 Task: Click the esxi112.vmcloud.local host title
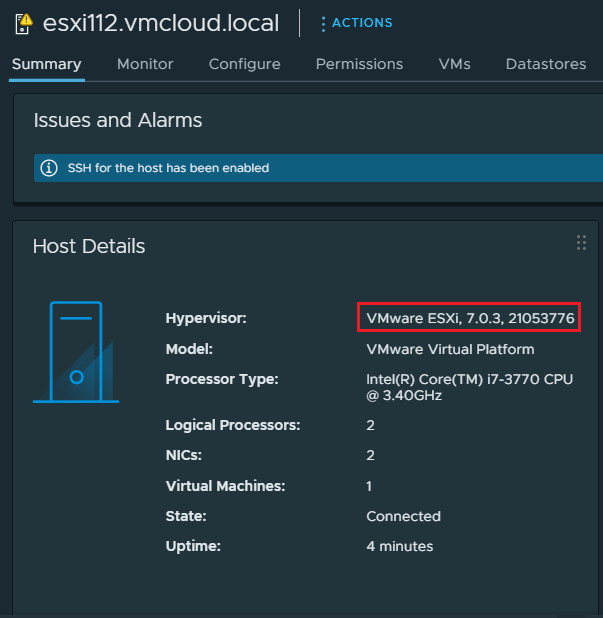tap(160, 23)
